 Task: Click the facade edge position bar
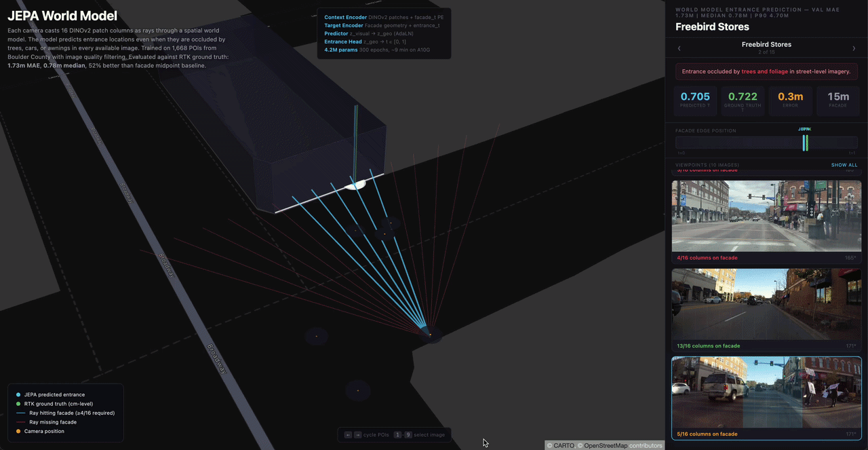point(766,143)
